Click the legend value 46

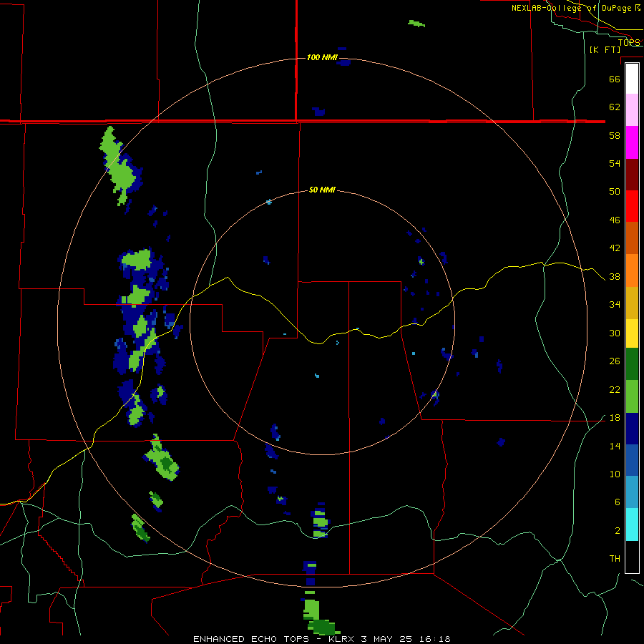pos(615,220)
